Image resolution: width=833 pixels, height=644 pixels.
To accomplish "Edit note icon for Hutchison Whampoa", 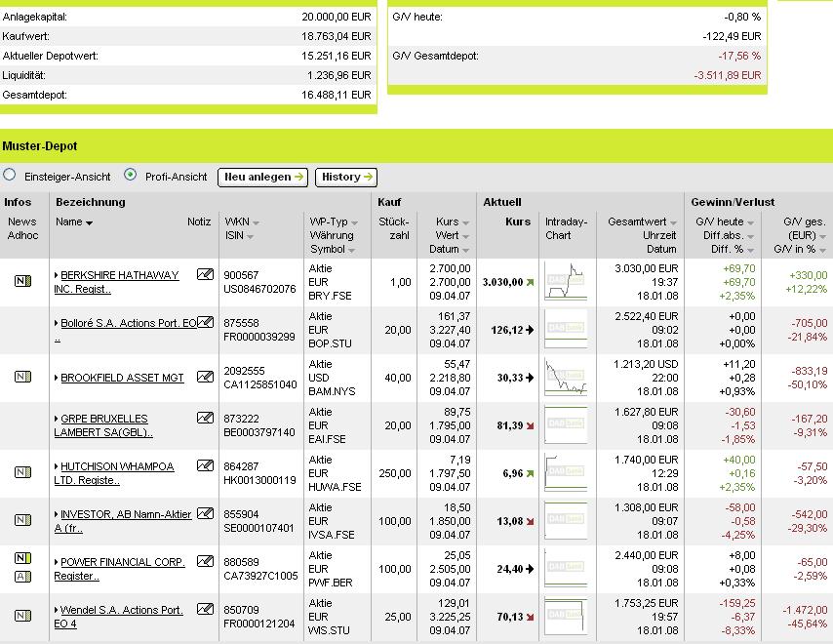I will 205,465.
